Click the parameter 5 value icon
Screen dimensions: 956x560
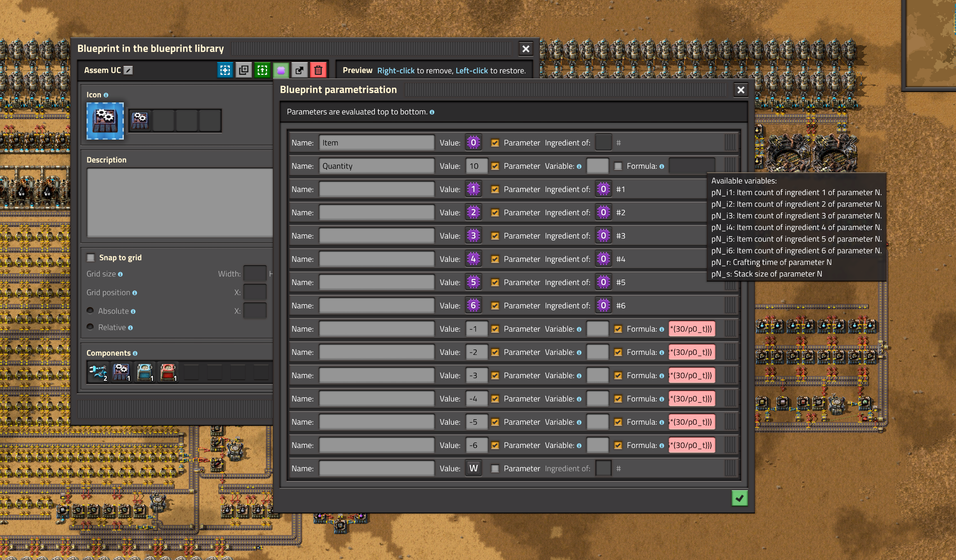[x=473, y=282]
